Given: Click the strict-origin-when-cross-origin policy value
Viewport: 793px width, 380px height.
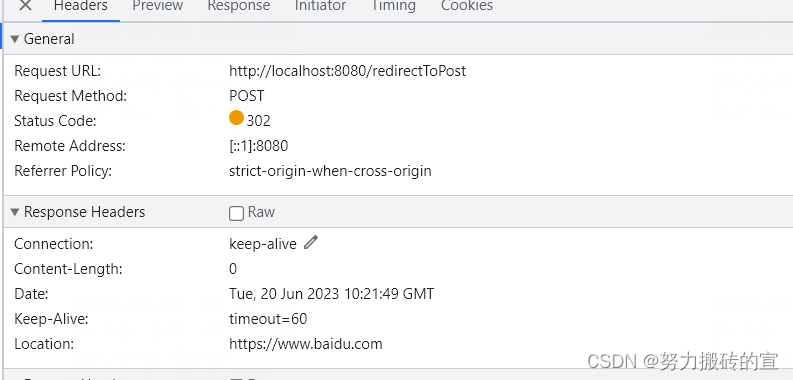Looking at the screenshot, I should coord(330,171).
